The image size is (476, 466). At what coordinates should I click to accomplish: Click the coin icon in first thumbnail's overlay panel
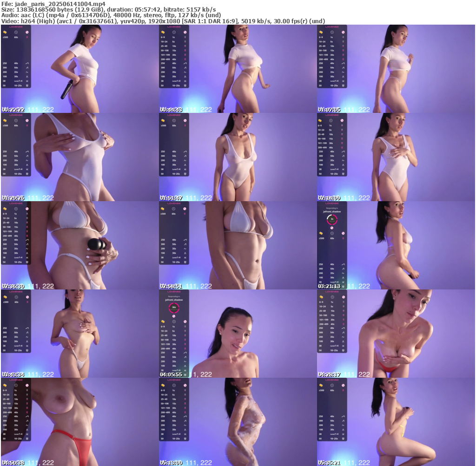[x=6, y=33]
